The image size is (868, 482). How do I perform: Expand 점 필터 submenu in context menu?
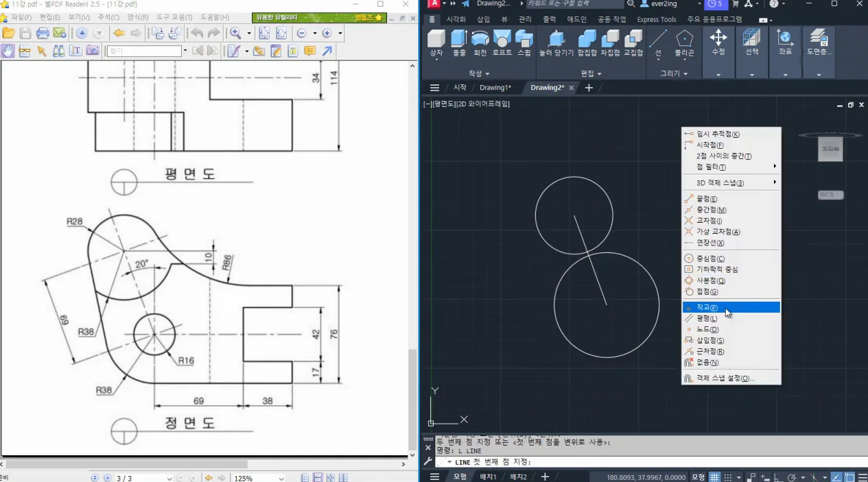(x=731, y=167)
